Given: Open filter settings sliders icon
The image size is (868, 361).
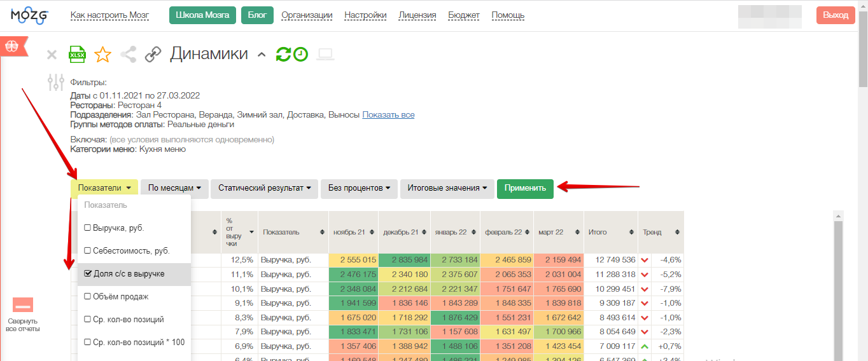Looking at the screenshot, I should 56,82.
